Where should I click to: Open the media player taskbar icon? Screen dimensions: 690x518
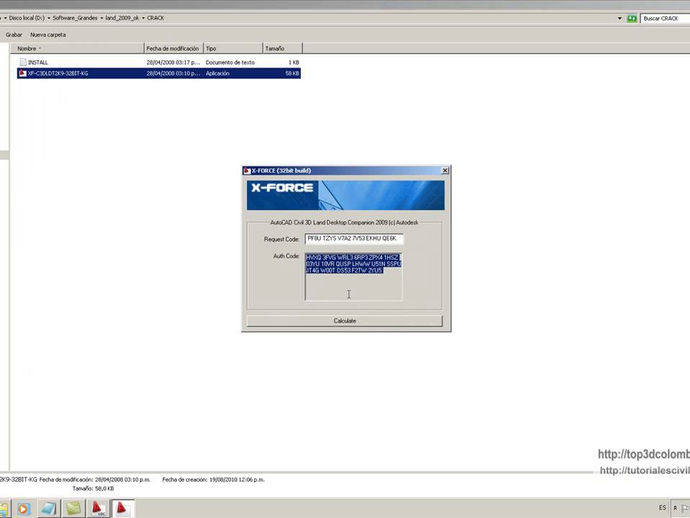click(24, 509)
